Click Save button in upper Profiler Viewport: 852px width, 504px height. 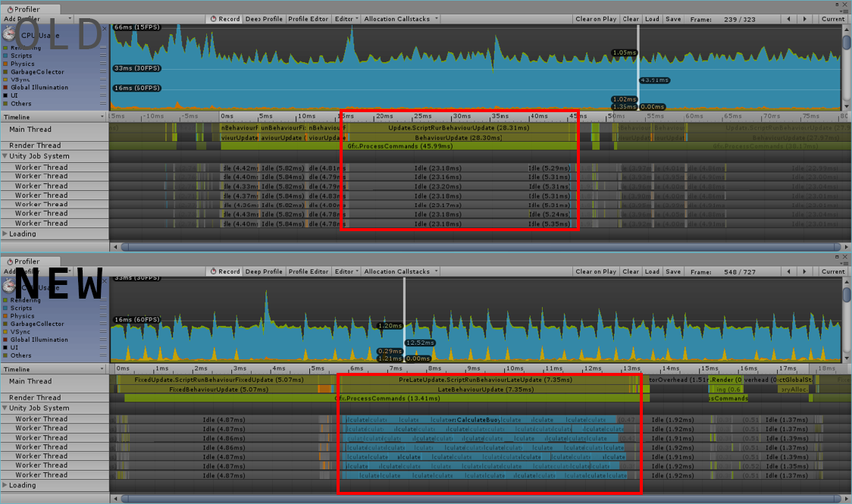coord(673,19)
